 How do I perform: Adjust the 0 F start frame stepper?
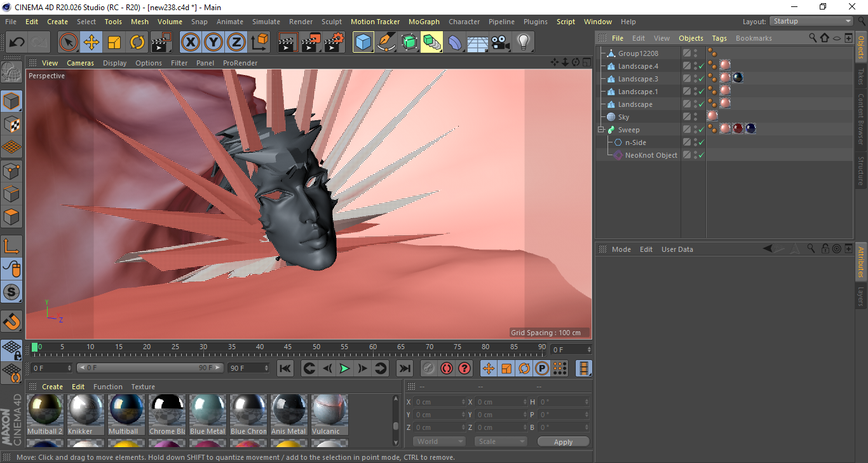69,368
